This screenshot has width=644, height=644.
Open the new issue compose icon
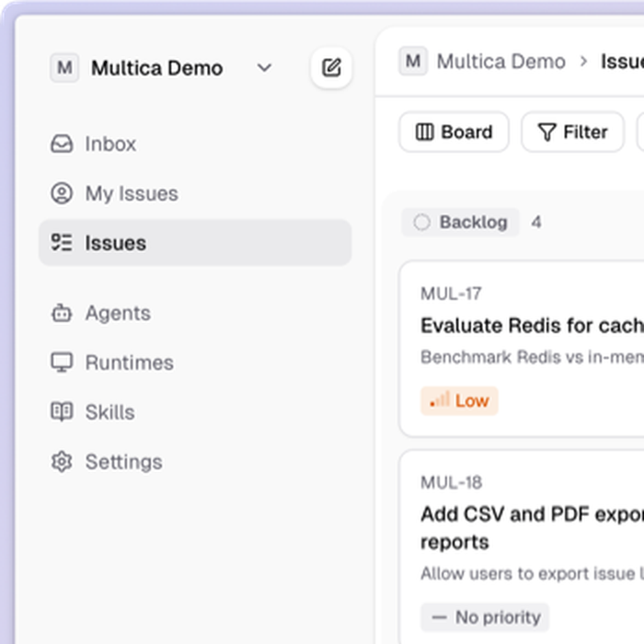click(x=331, y=68)
